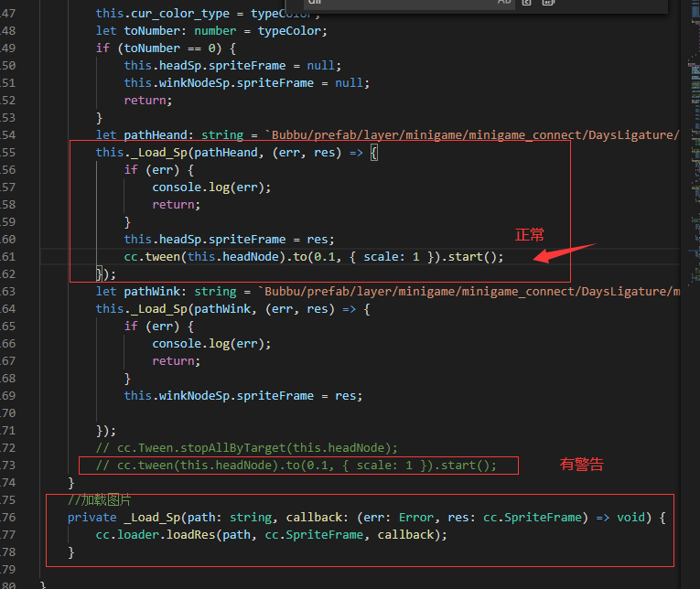700x589 pixels.
Task: Click 'this.headSp.spriteFrame = res;' line
Action: pyautogui.click(x=229, y=240)
